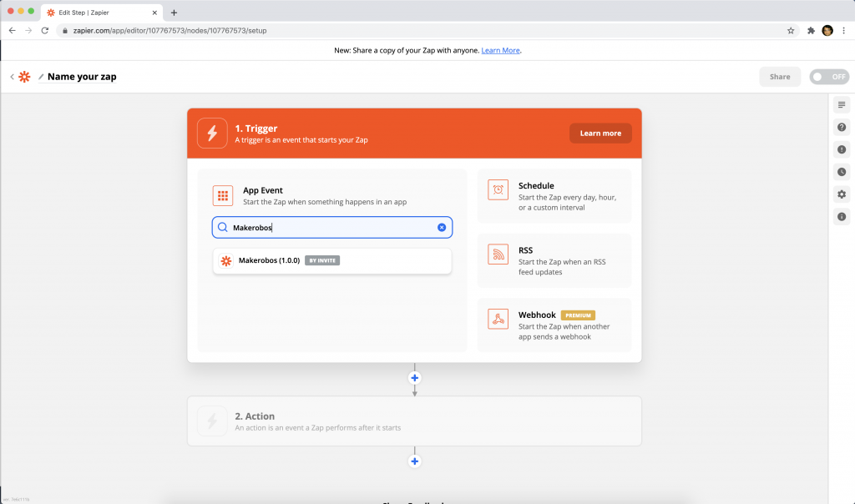The height and width of the screenshot is (504, 855).
Task: Click the Schedule alarm clock icon
Action: (x=498, y=189)
